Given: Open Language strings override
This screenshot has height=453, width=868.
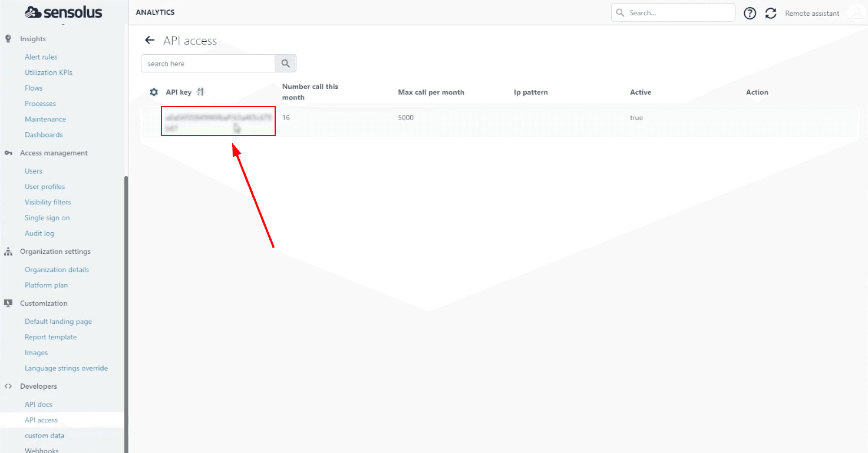Looking at the screenshot, I should [x=66, y=368].
